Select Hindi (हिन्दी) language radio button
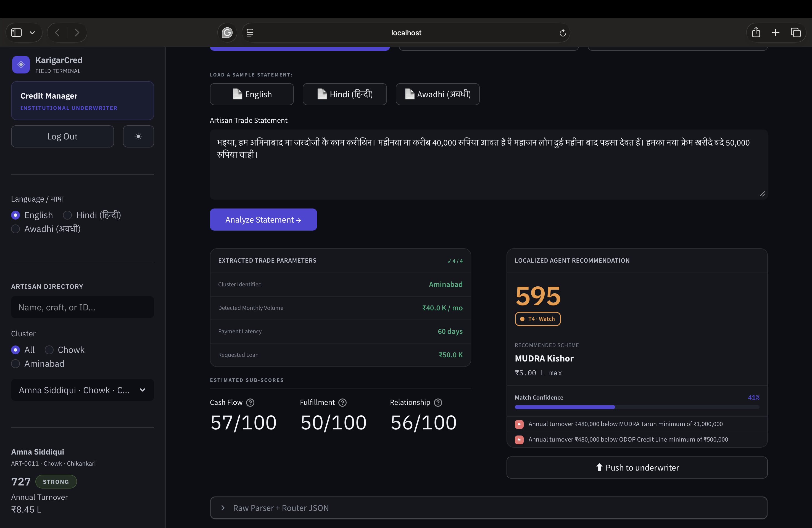The width and height of the screenshot is (812, 528). pos(67,215)
